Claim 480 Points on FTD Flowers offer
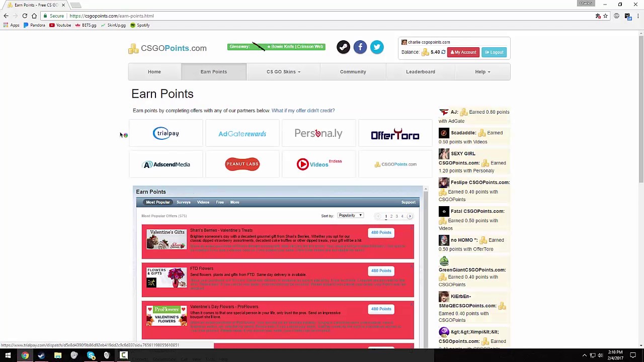Viewport: 644px width, 362px height. tap(381, 270)
